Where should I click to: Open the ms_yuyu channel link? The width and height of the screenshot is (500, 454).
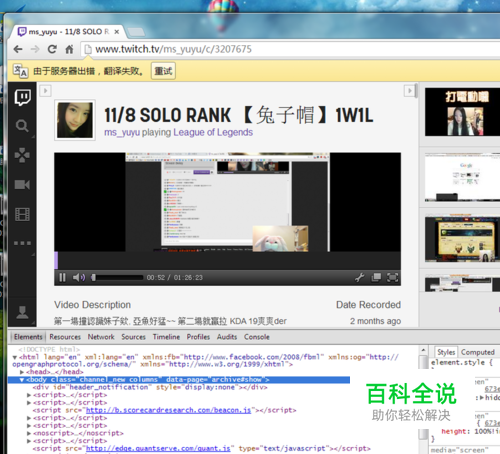click(x=122, y=132)
